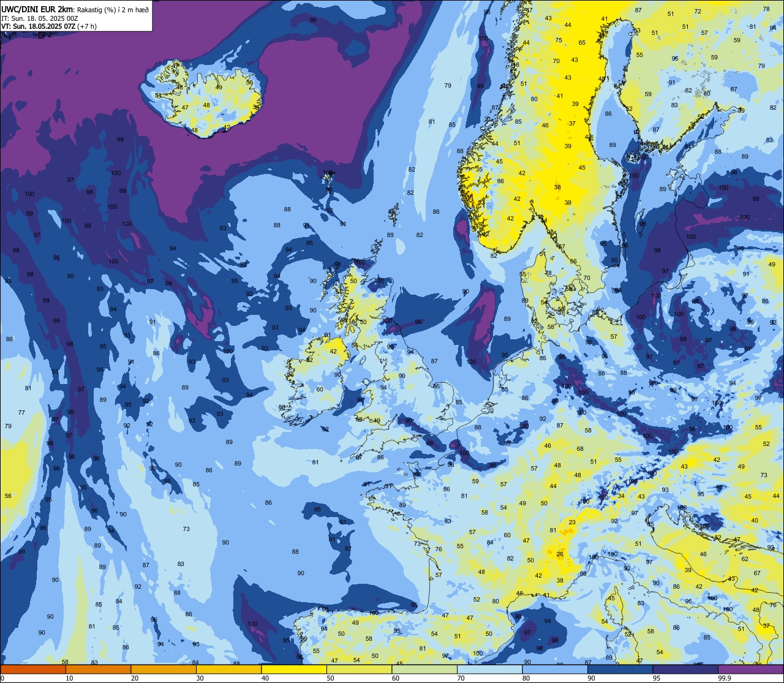Click the title text 'UWC/DINI EUR 2km'

tap(37, 8)
